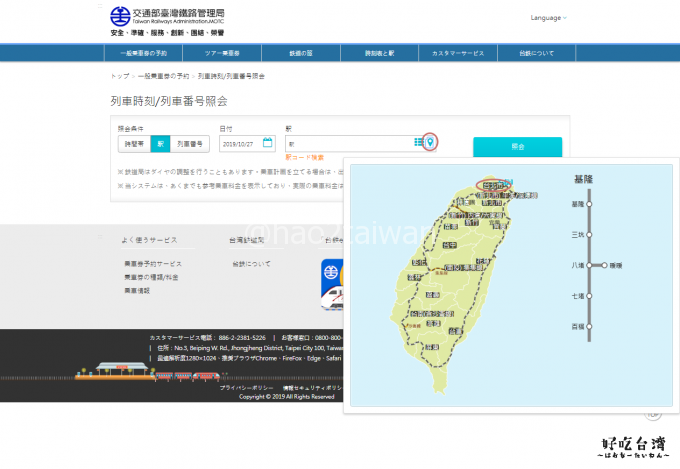Switch search condition to 時間帯

[x=133, y=144]
